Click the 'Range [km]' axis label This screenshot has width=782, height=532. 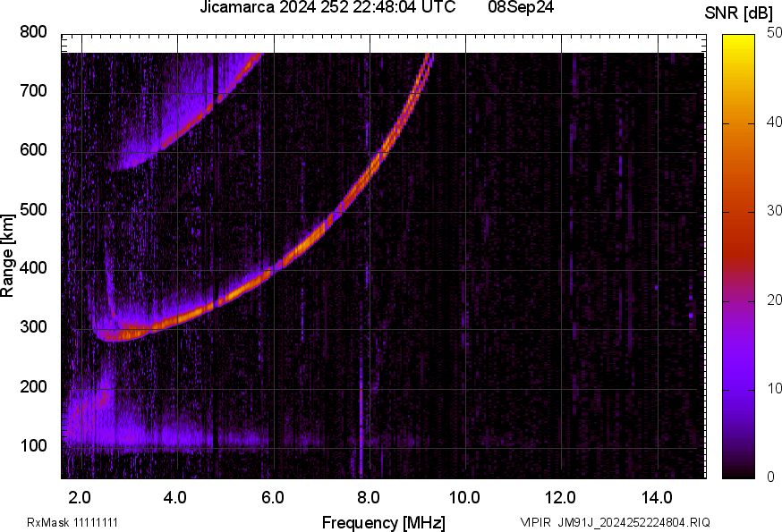7,256
